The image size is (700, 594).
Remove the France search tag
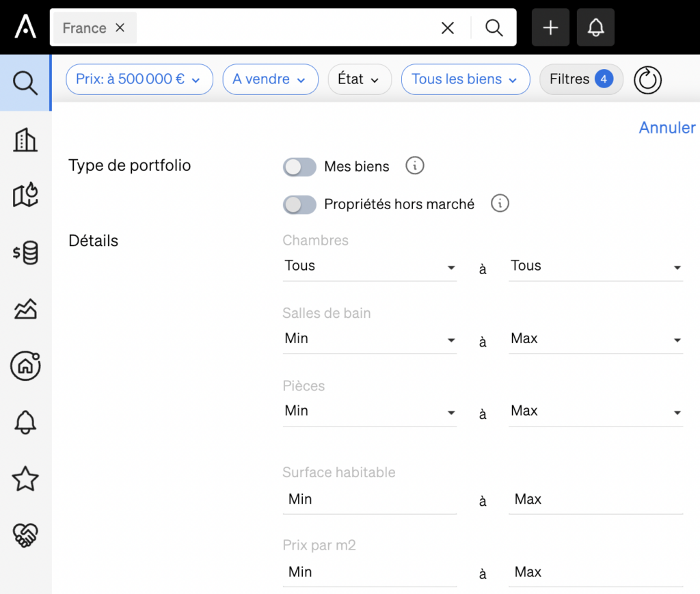pyautogui.click(x=120, y=28)
